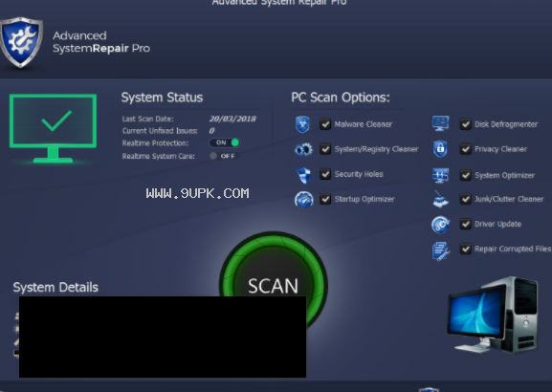Click the Driver Update label
552x392 pixels.
click(497, 224)
